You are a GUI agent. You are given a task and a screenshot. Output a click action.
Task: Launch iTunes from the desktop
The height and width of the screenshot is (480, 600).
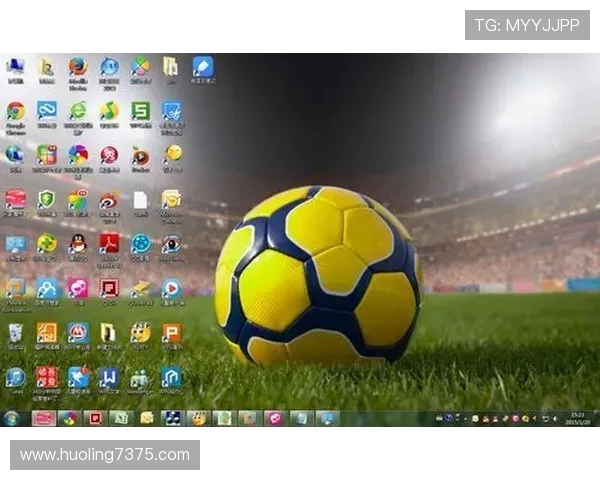tap(15, 377)
